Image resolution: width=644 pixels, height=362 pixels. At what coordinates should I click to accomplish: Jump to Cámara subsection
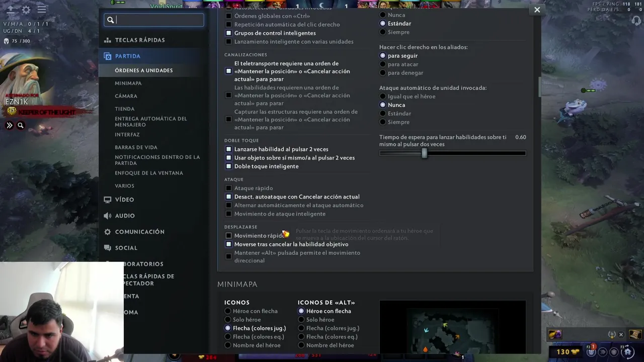pos(126,96)
